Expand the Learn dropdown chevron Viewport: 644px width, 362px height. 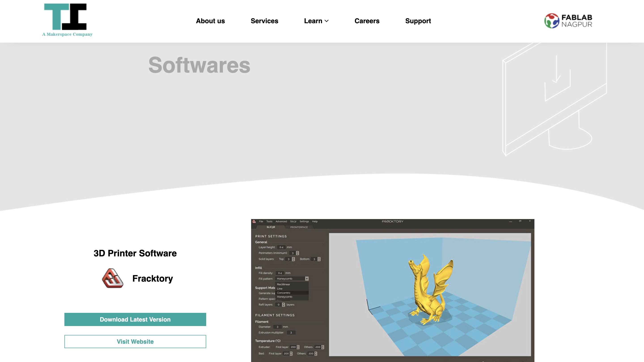(x=326, y=21)
